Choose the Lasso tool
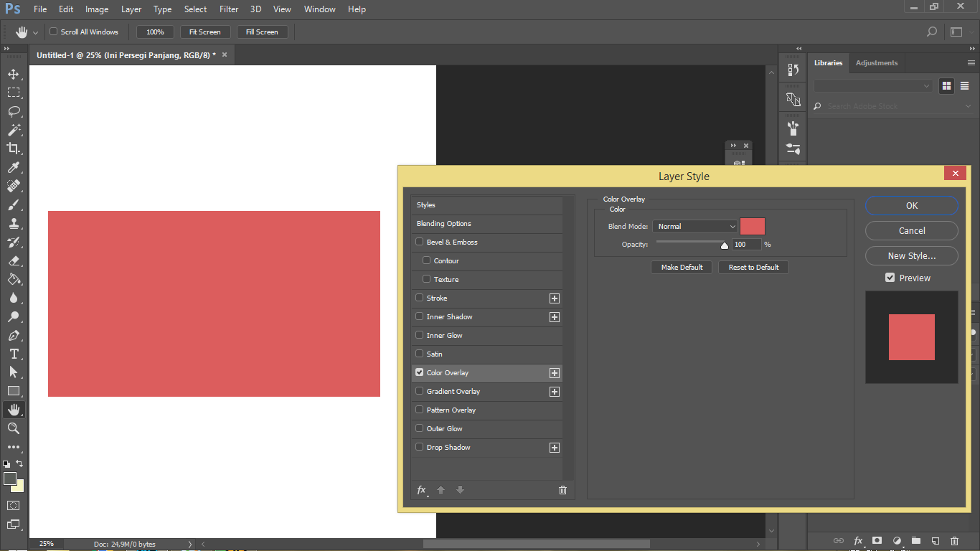 14,111
